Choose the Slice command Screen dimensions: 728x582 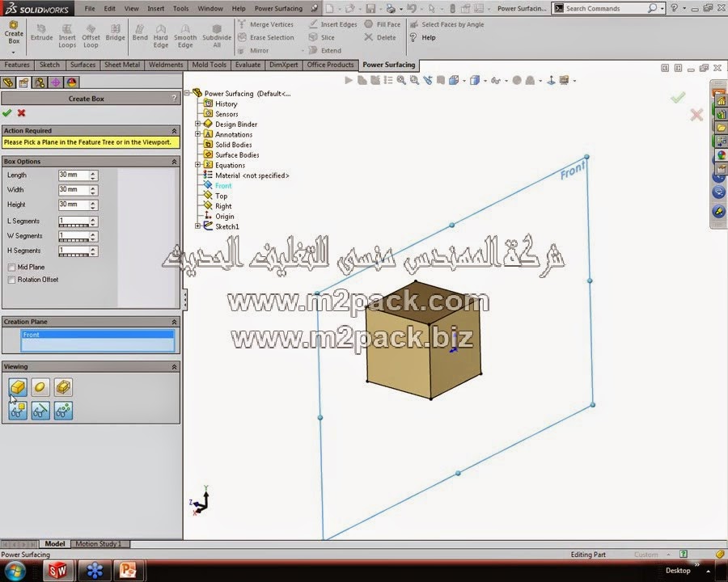321,38
